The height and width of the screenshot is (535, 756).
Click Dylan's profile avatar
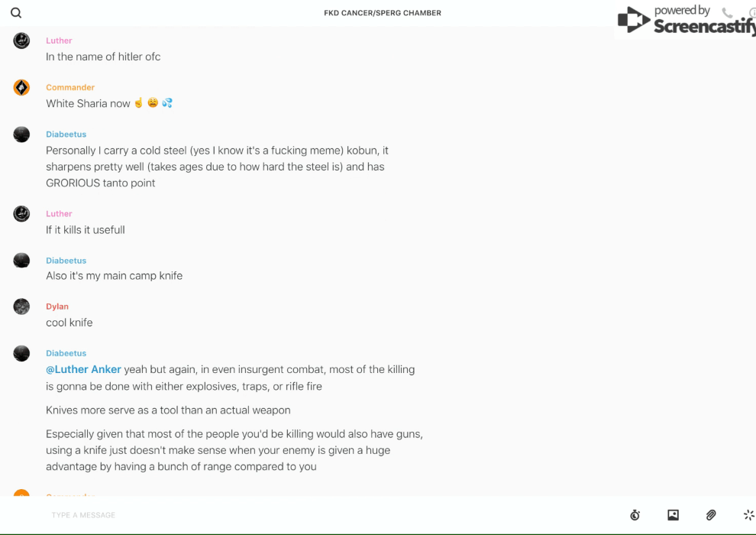[x=21, y=306]
